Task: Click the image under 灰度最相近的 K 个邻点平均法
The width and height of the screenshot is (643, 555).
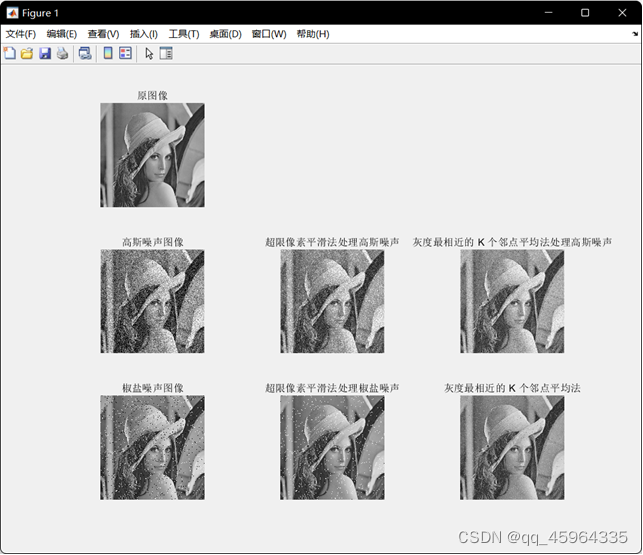Action: point(512,448)
